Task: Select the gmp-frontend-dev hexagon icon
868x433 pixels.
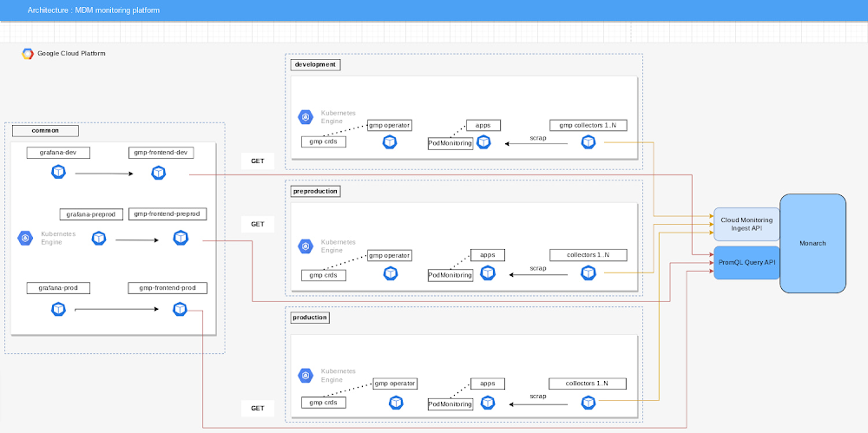Action: 158,173
